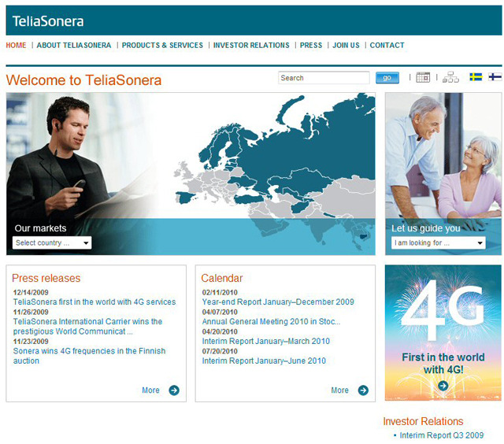
Task: Open Interim Report January–June 2010
Action: [x=264, y=361]
